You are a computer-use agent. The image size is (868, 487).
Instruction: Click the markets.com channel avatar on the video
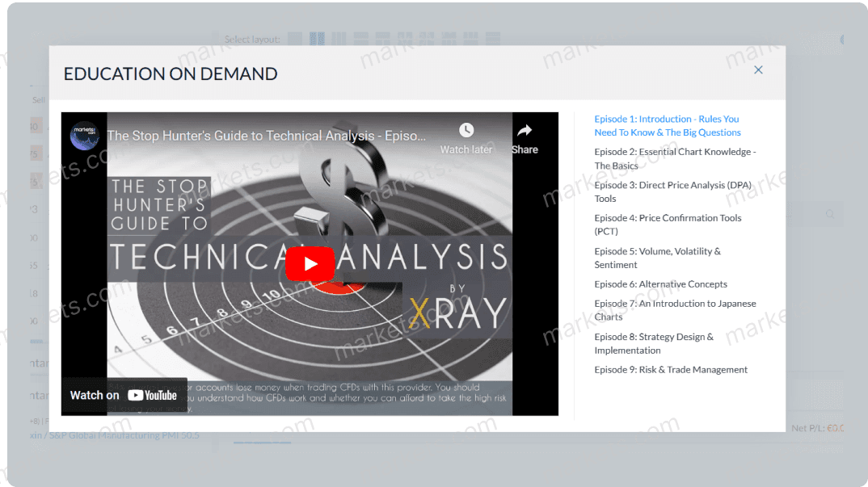click(x=84, y=136)
